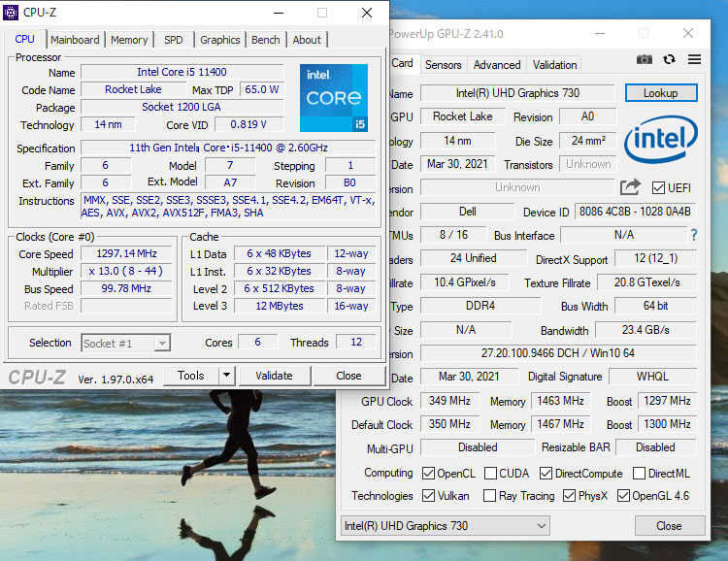Switch to the Mainboard tab

coord(75,40)
